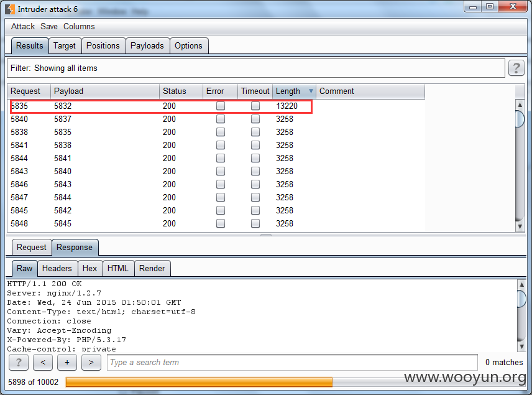532x395 pixels.
Task: Toggle Timeout checkbox for request 5835
Action: [x=255, y=106]
